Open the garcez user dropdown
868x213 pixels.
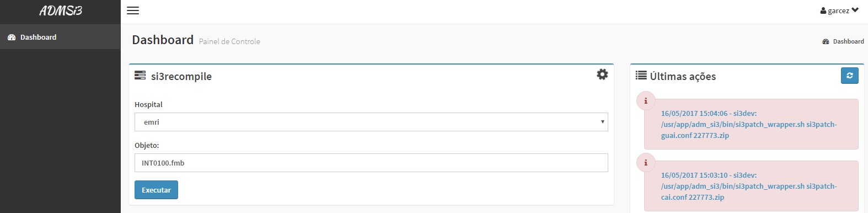tap(839, 10)
